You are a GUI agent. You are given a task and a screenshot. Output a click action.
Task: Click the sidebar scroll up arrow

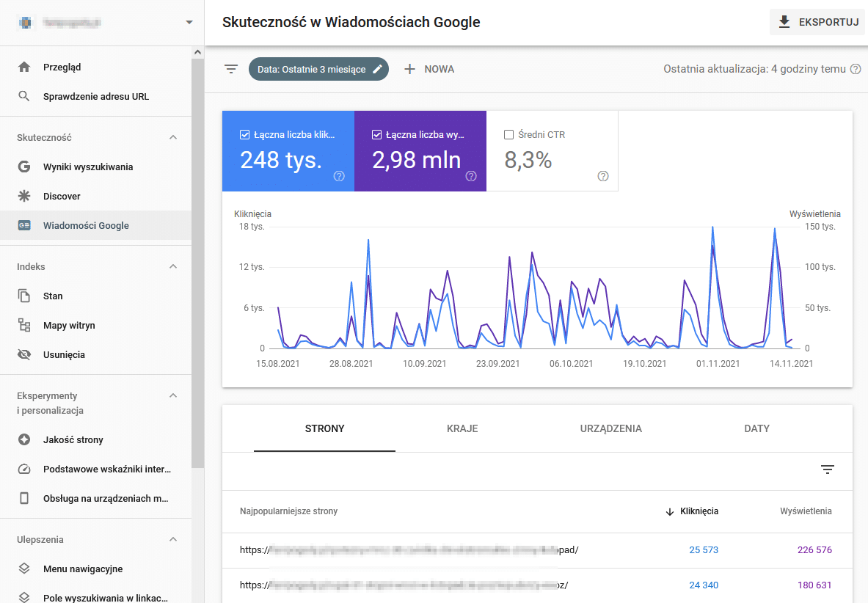(x=197, y=52)
